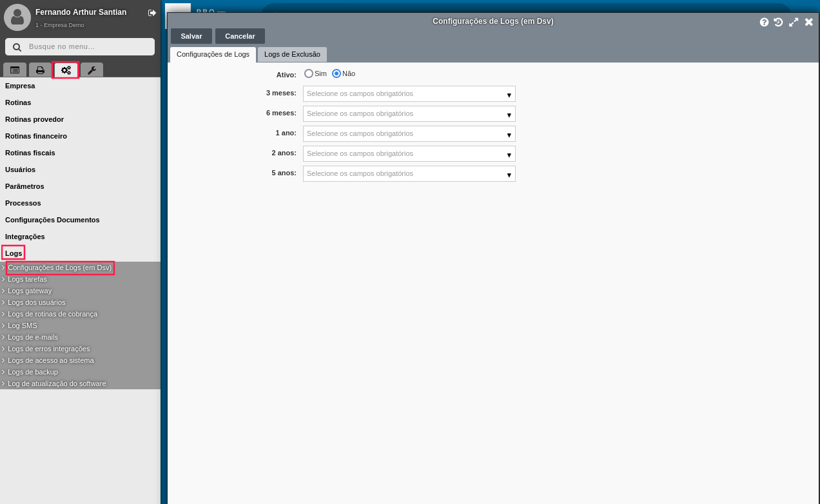Open Logs de erros integrações item
Image resolution: width=820 pixels, height=504 pixels.
coord(49,349)
